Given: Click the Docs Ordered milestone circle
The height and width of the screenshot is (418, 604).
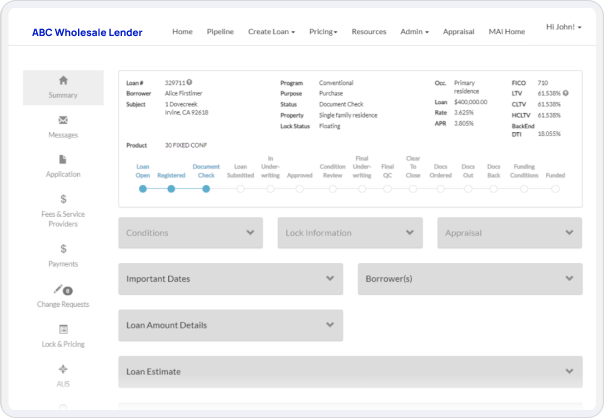Looking at the screenshot, I should click(441, 189).
